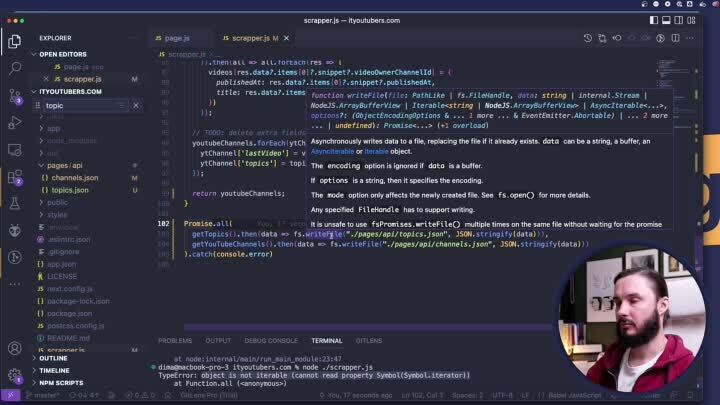Screen dimensions: 720x405
Task: Open .gitignore in the explorer
Action: [63, 252]
